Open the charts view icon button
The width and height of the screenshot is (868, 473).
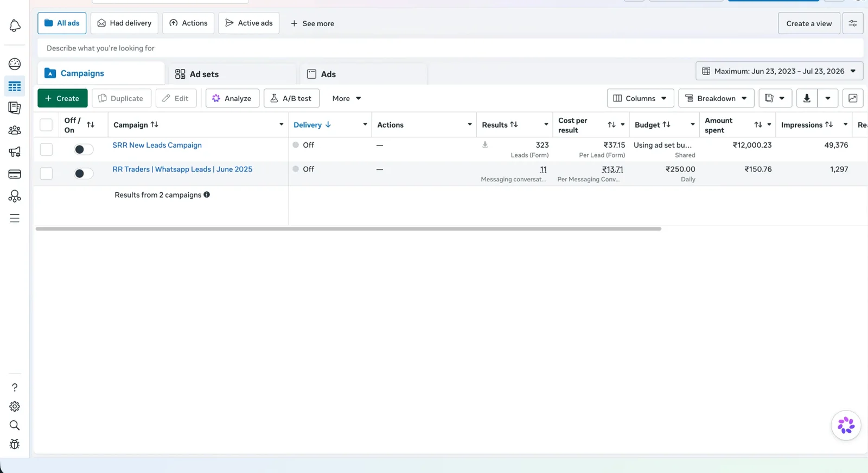(853, 98)
